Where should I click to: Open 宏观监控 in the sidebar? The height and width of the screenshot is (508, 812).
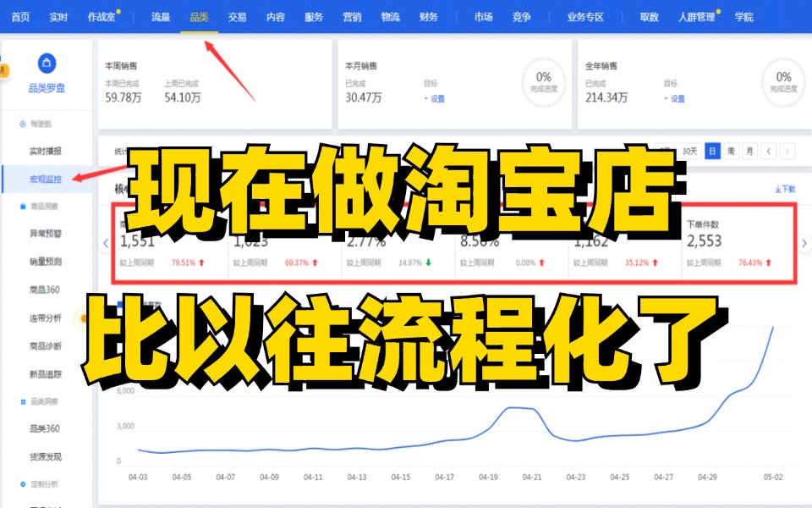46,179
